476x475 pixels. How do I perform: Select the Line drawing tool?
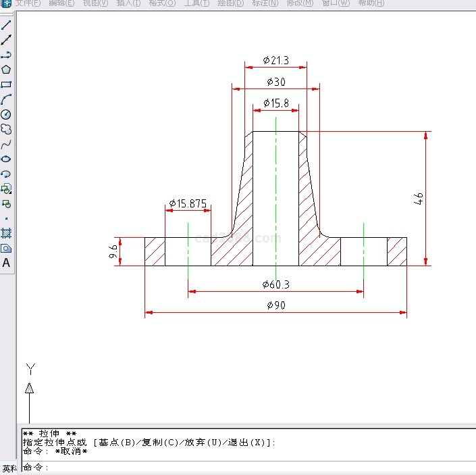[x=6, y=25]
